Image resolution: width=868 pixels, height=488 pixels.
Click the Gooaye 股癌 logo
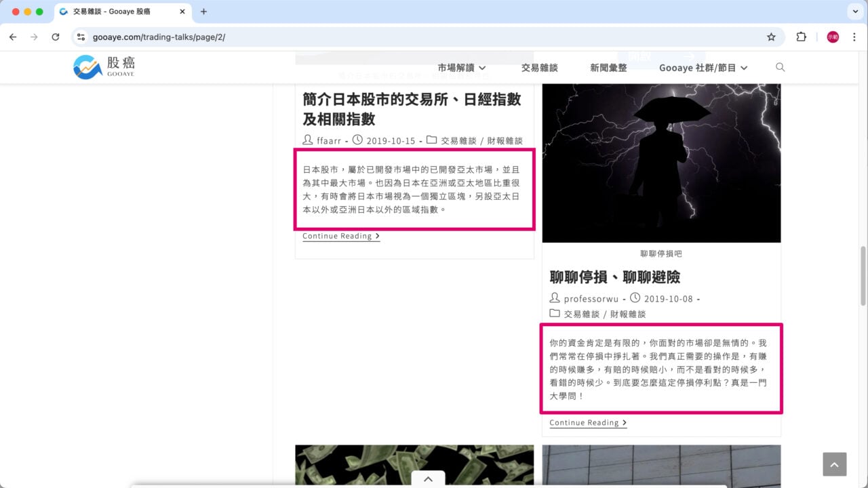point(103,66)
